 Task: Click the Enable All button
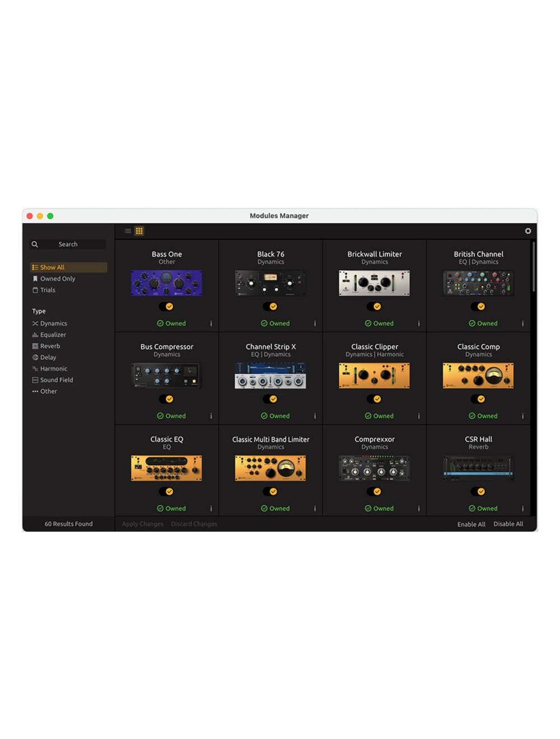point(471,523)
